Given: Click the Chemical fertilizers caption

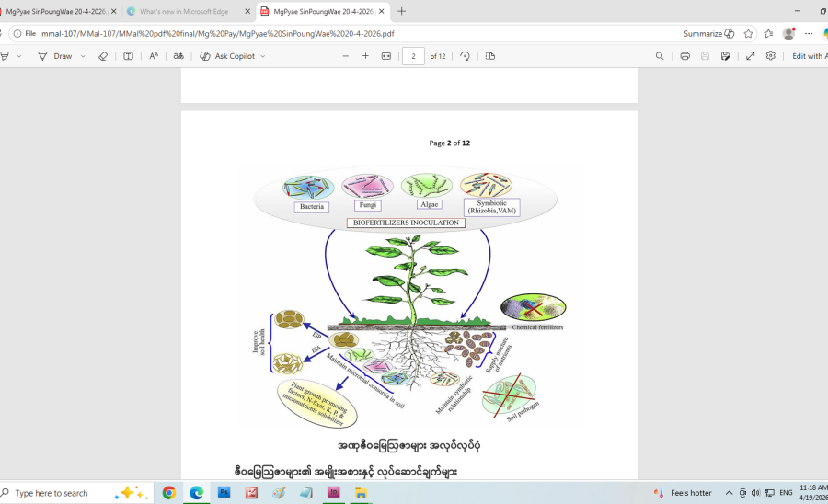Looking at the screenshot, I should (537, 327).
